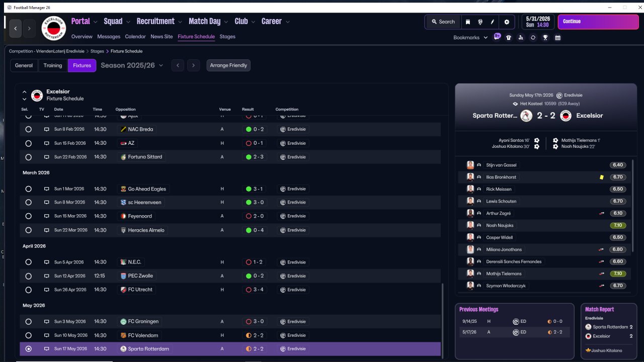This screenshot has width=644, height=362.
Task: Open the bookmark icon next to Search
Action: [x=468, y=22]
